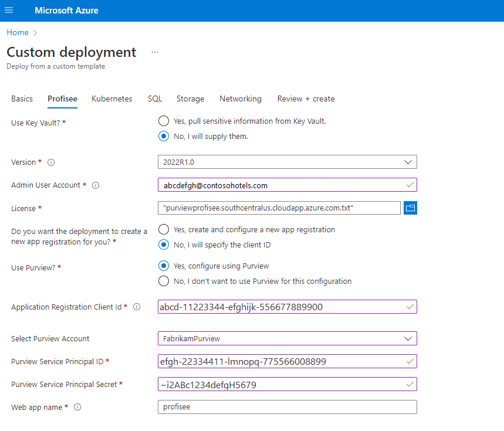Click the breadcrumb chevron after Home
Image resolution: width=504 pixels, height=431 pixels.
click(x=35, y=33)
